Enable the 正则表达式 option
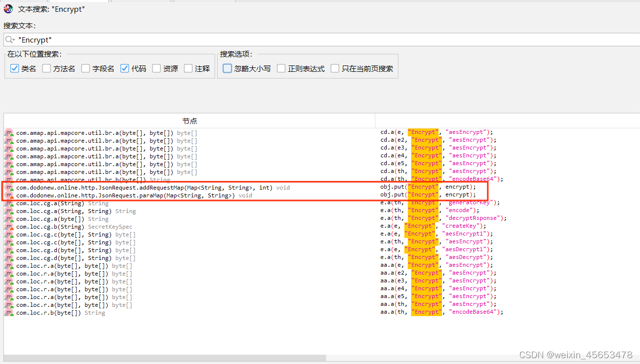This screenshot has width=640, height=364. (281, 69)
